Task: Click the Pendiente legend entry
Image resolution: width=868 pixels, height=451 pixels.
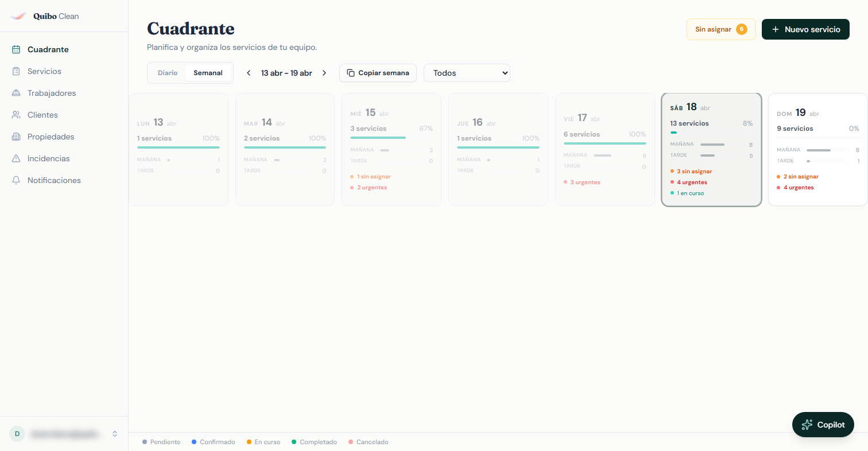Action: pyautogui.click(x=161, y=442)
